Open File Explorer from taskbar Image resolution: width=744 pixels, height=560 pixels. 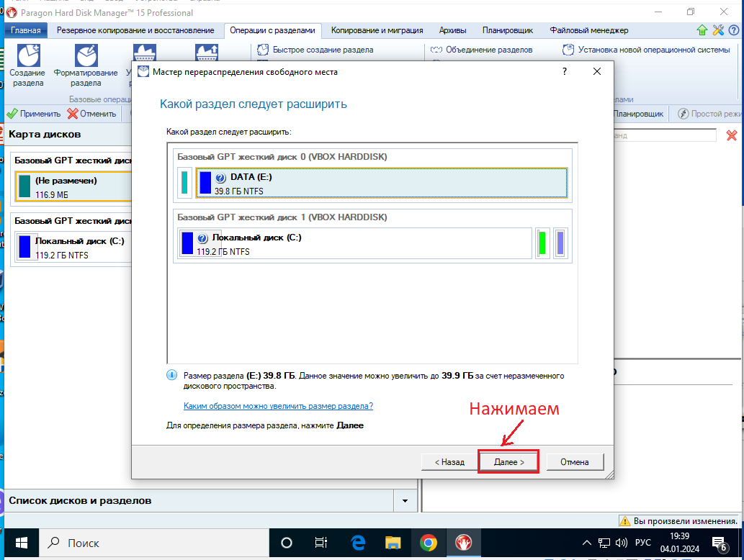click(x=393, y=543)
